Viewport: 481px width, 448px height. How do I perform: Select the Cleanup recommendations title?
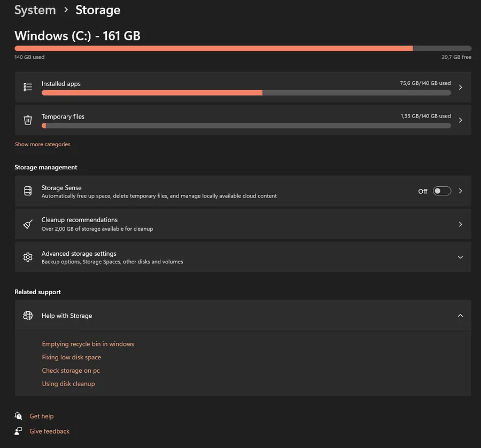point(80,219)
